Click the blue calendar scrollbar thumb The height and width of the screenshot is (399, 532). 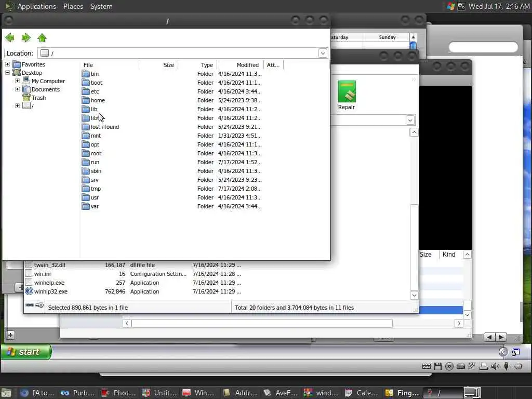coord(413,46)
